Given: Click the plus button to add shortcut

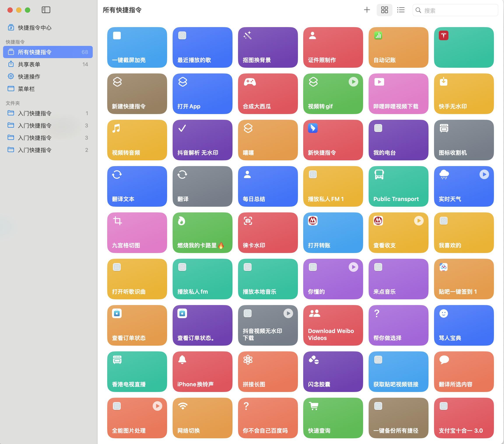Looking at the screenshot, I should click(367, 10).
